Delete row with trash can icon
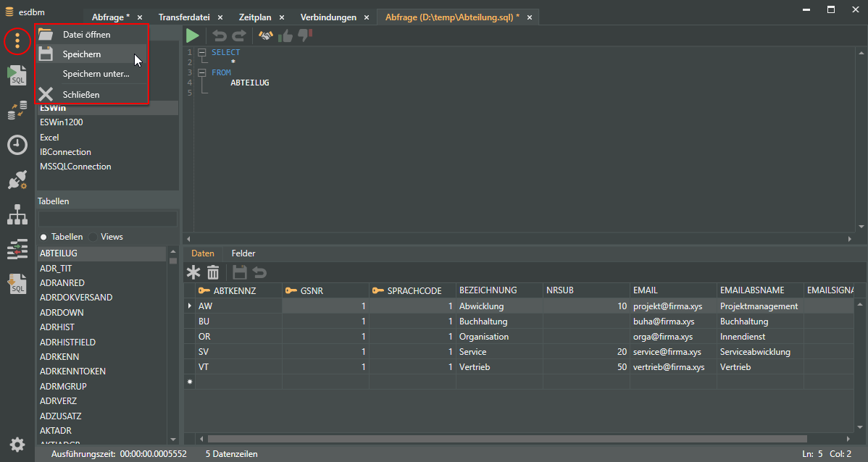868x462 pixels. pos(213,272)
